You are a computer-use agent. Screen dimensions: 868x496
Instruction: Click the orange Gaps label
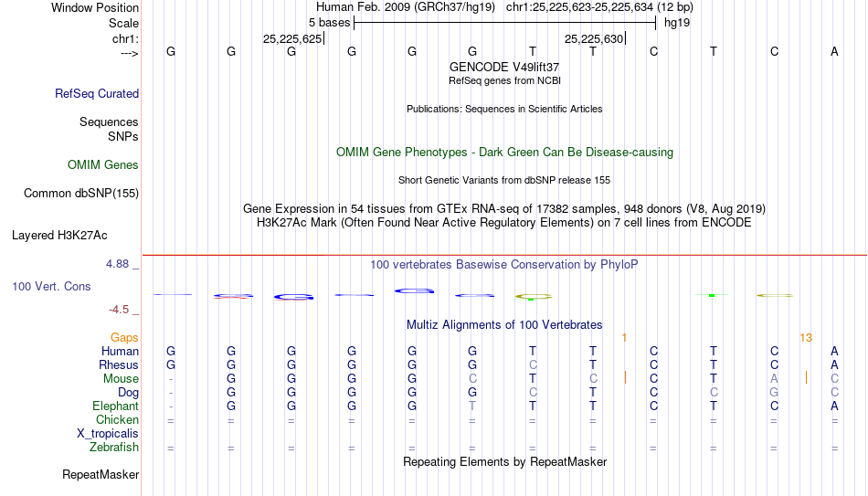point(124,338)
